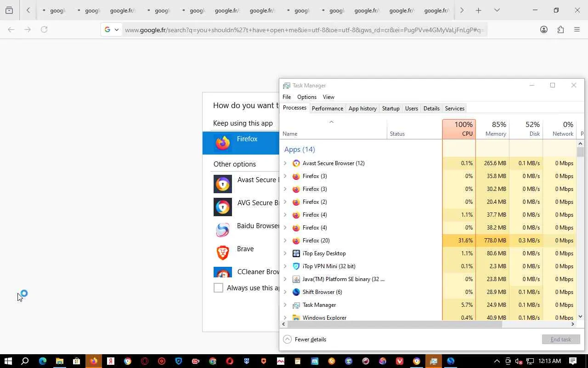
Task: Select the Firefox icon under Keep using this app
Action: pyautogui.click(x=223, y=143)
